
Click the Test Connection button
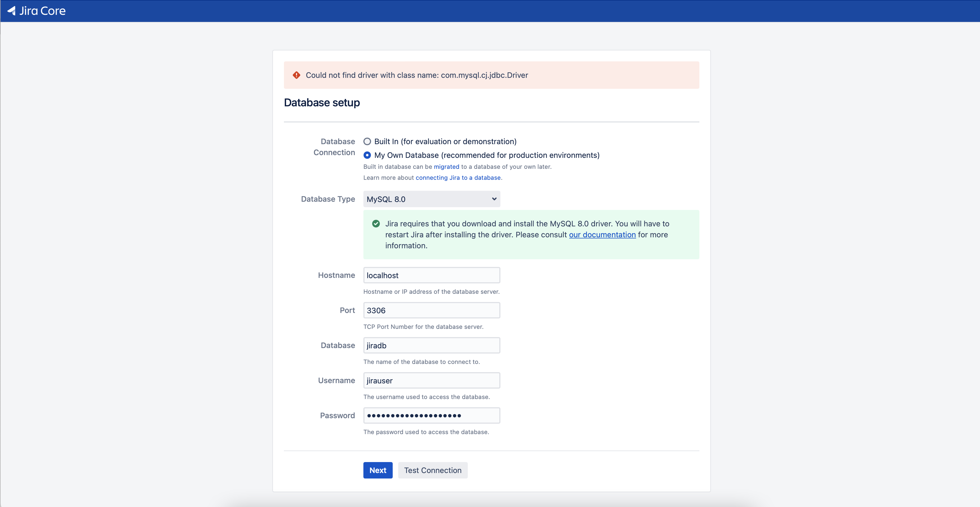point(432,470)
